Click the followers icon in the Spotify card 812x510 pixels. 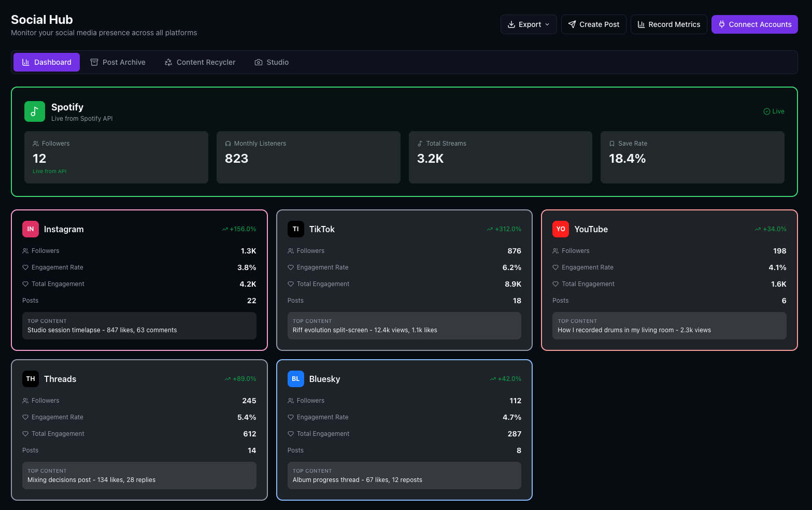[x=36, y=143]
